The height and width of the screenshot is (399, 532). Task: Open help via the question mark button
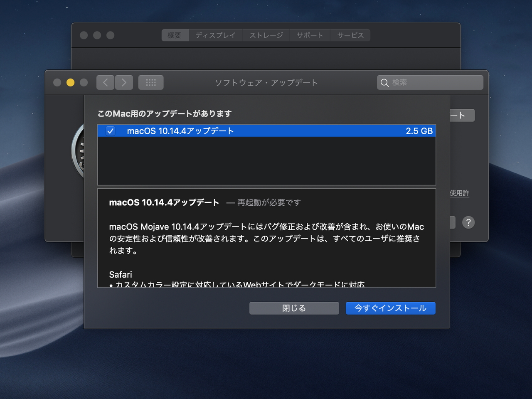468,222
